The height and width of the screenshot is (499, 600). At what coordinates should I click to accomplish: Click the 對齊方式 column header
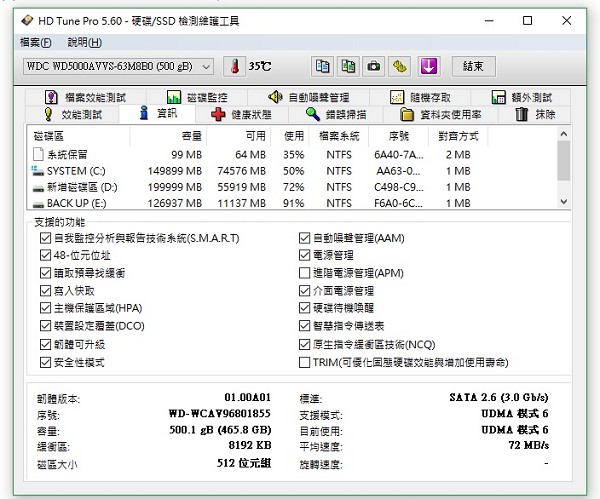click(x=458, y=136)
